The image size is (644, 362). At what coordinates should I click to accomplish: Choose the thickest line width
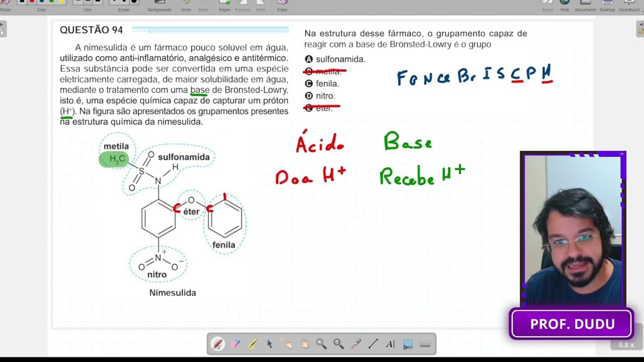click(x=98, y=2)
